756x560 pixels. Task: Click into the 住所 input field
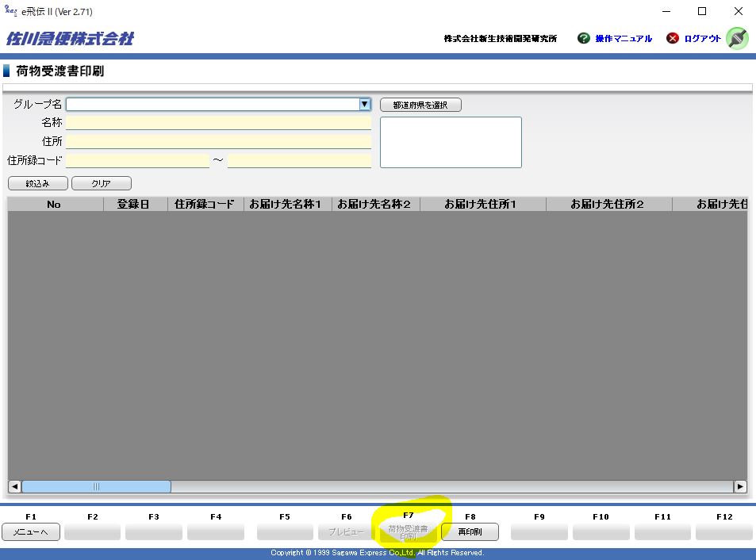coord(218,141)
